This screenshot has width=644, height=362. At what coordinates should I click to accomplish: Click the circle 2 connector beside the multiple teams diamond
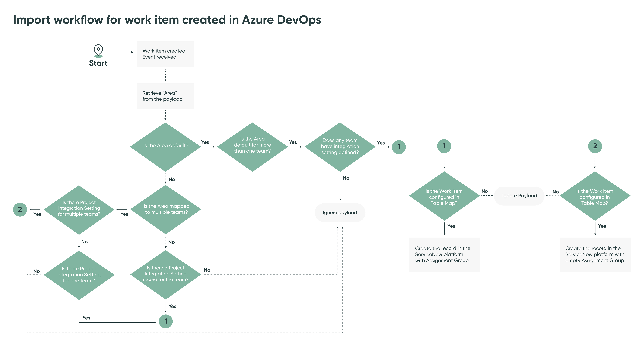coord(20,209)
